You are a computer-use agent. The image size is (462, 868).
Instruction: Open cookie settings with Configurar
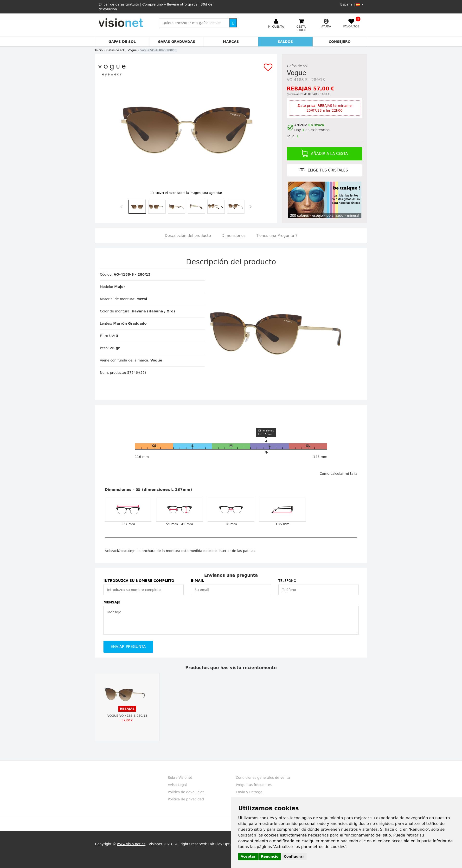point(294,856)
